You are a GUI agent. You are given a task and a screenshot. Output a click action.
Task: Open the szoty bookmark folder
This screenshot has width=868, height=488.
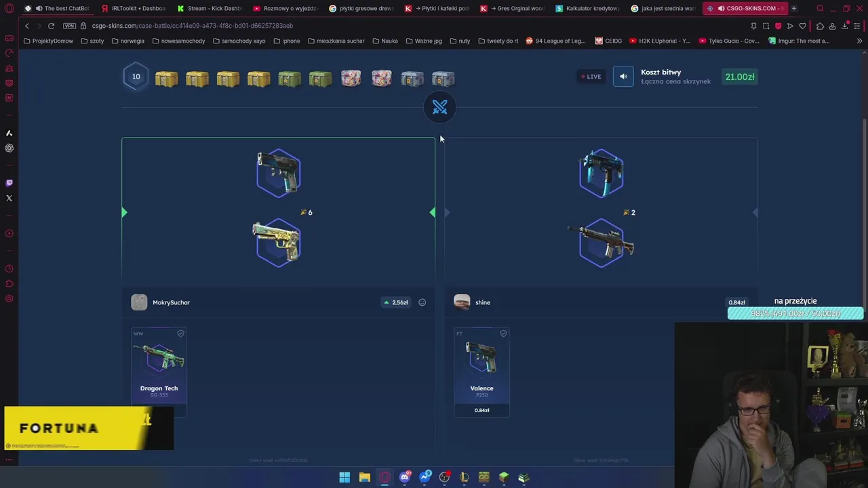point(92,41)
